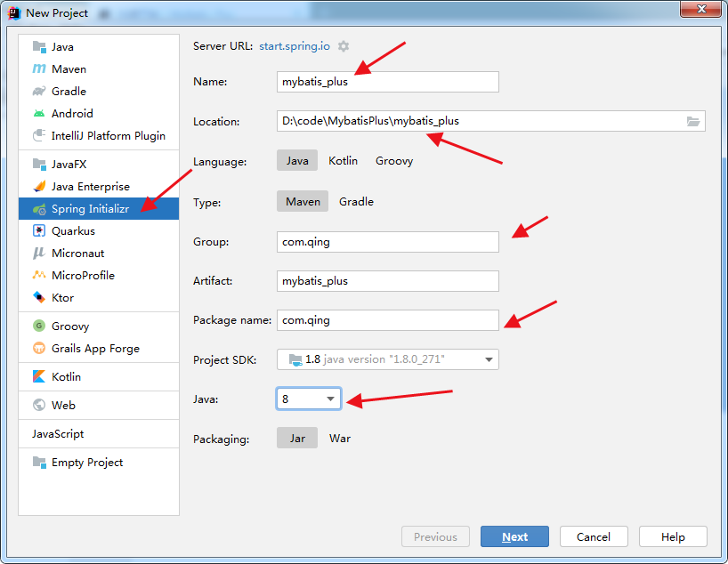Open the Java version dropdown

[x=309, y=399]
